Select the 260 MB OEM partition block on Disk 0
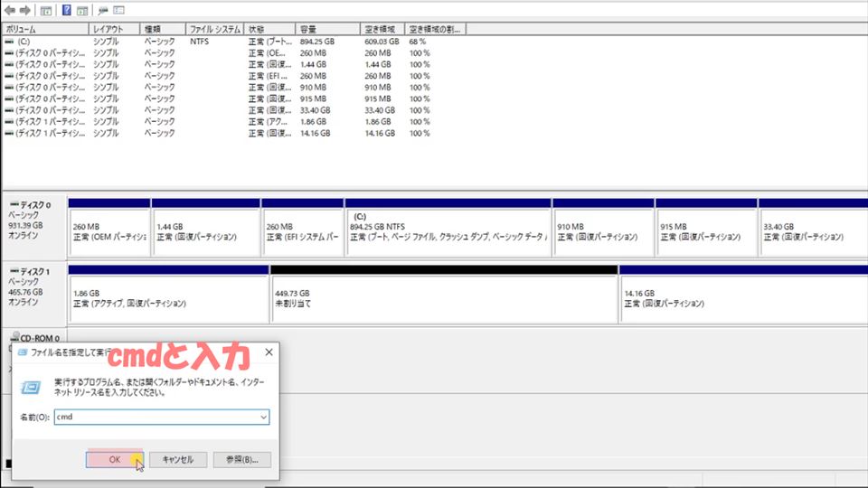Image resolution: width=868 pixels, height=488 pixels. (x=109, y=232)
